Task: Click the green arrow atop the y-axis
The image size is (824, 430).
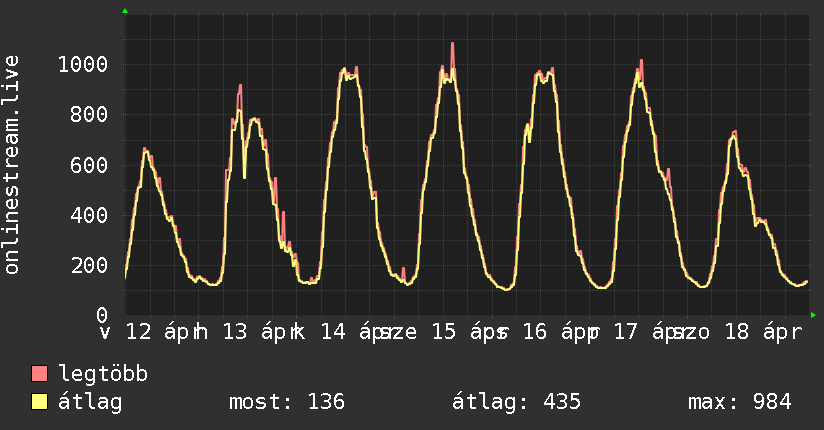Action: (125, 11)
